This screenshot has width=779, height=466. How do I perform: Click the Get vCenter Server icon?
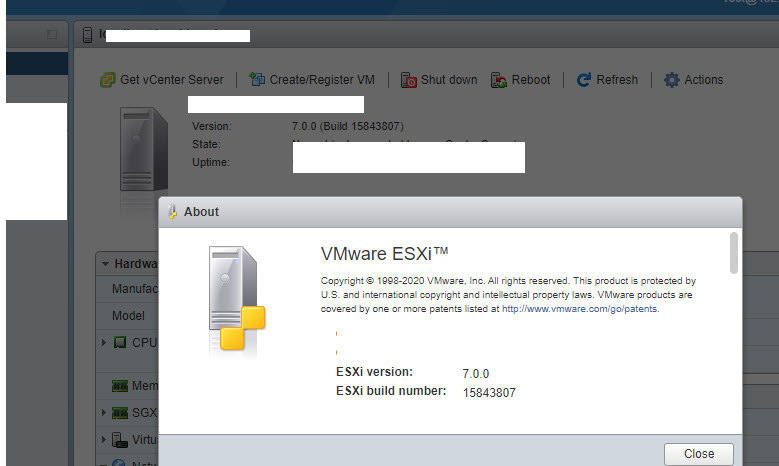[107, 80]
